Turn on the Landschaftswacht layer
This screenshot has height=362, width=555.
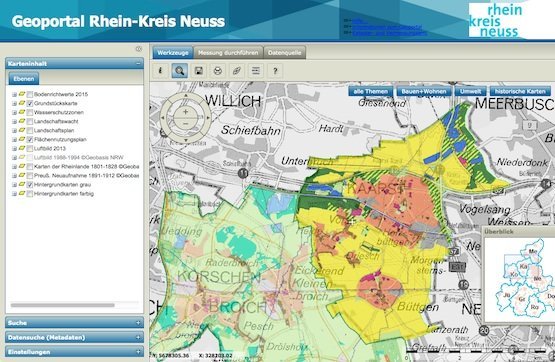click(x=30, y=121)
